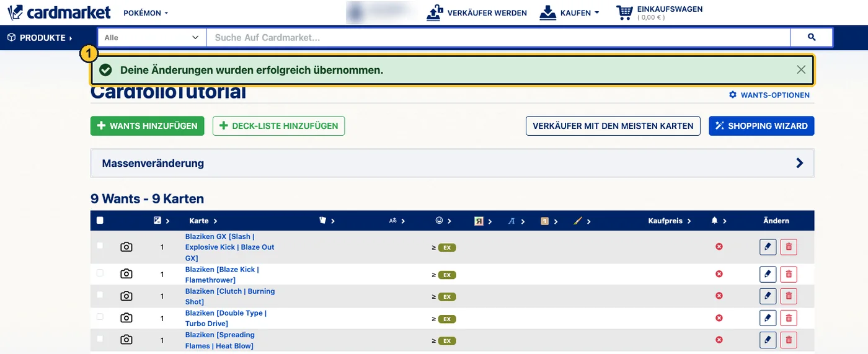Show camera preview for Blaziken Blaze Kick
868x354 pixels.
click(x=126, y=274)
